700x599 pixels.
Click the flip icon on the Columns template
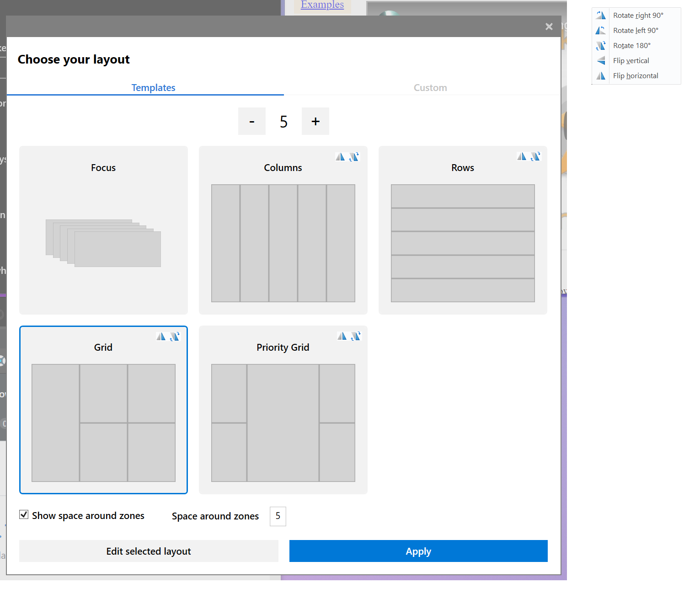[x=340, y=156]
